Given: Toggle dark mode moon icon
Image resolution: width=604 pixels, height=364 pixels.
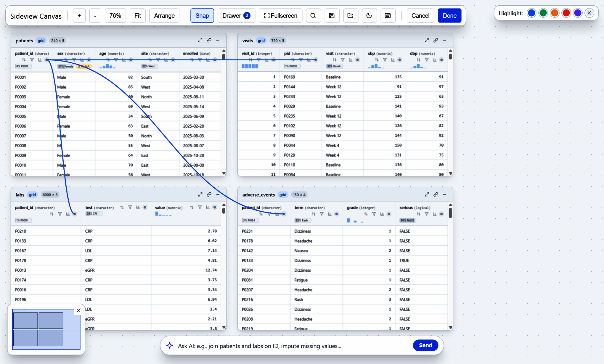Looking at the screenshot, I should [x=369, y=16].
